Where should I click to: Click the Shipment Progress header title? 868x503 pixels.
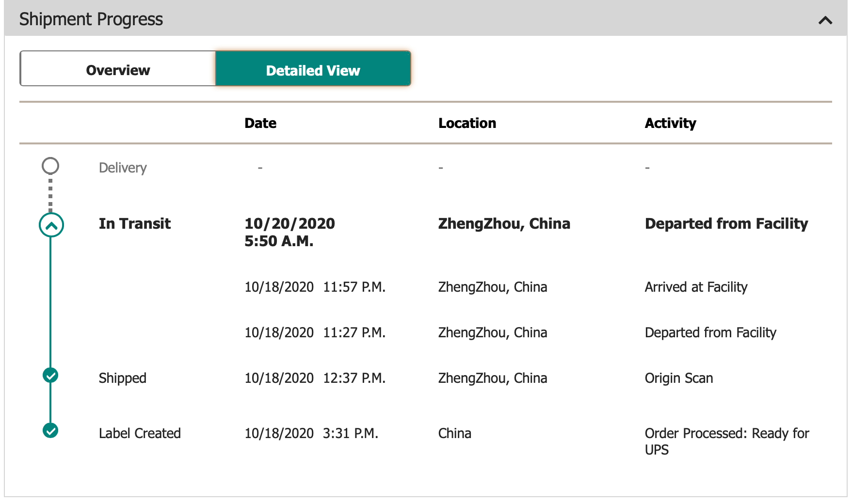pos(91,19)
